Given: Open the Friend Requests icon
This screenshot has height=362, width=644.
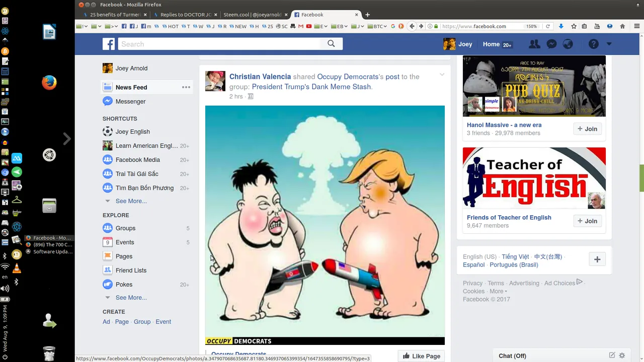Looking at the screenshot, I should tap(534, 44).
